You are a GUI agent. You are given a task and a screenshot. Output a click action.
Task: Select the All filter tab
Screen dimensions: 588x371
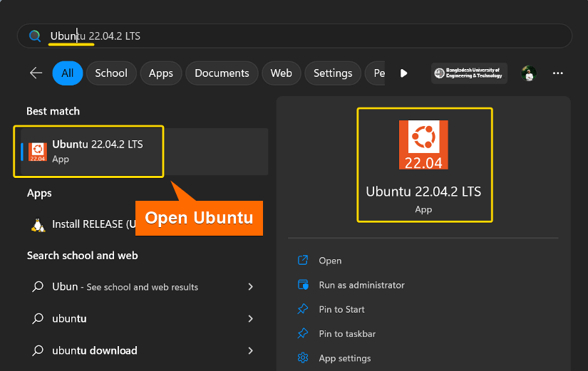[68, 73]
